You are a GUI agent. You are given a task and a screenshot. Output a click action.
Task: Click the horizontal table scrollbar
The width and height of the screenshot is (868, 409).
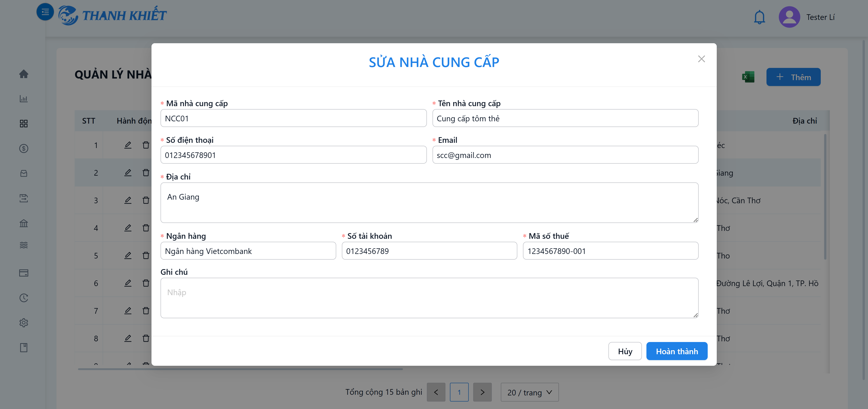point(240,369)
